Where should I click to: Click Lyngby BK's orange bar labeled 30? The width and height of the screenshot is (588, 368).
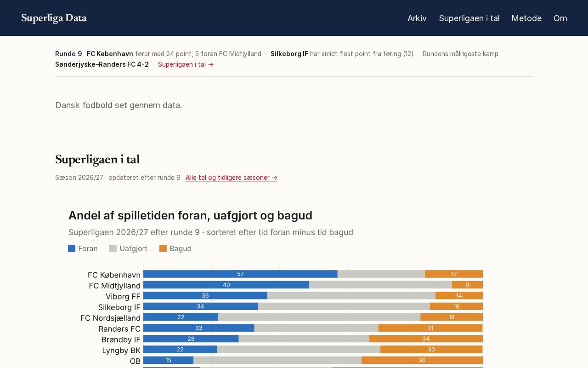click(431, 350)
